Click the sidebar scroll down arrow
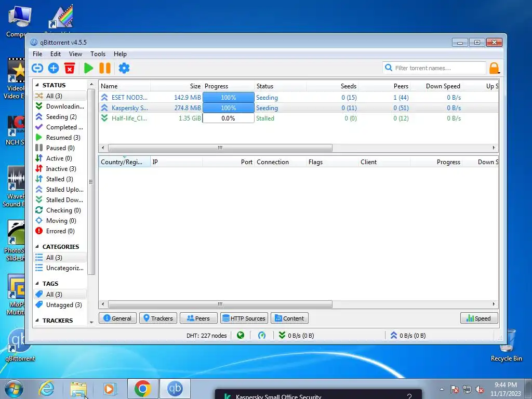 point(91,322)
